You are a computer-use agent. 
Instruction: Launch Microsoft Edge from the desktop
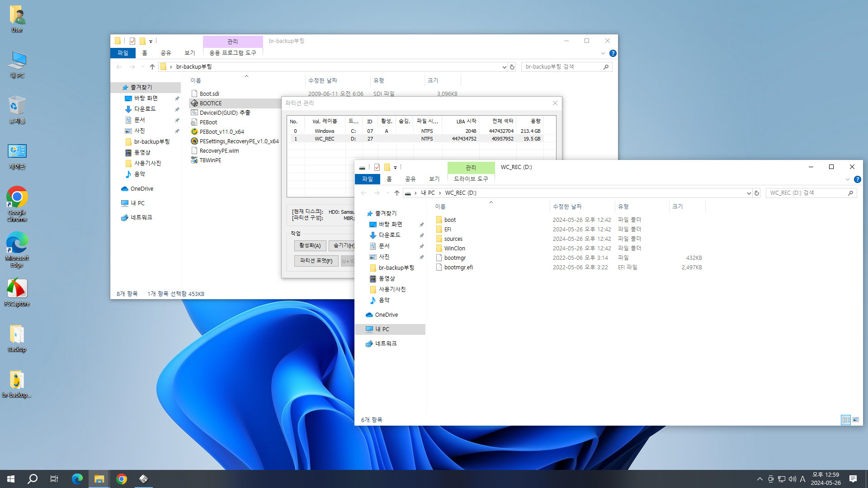pos(17,249)
